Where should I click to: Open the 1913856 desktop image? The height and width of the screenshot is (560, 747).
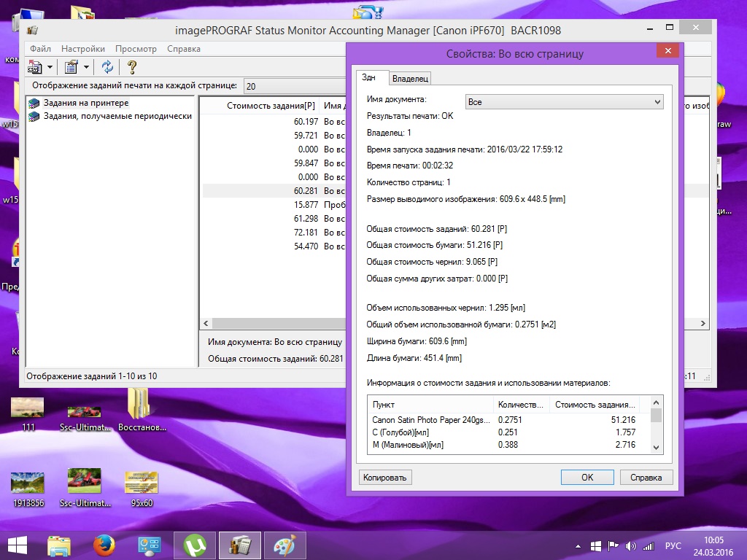tap(28, 489)
